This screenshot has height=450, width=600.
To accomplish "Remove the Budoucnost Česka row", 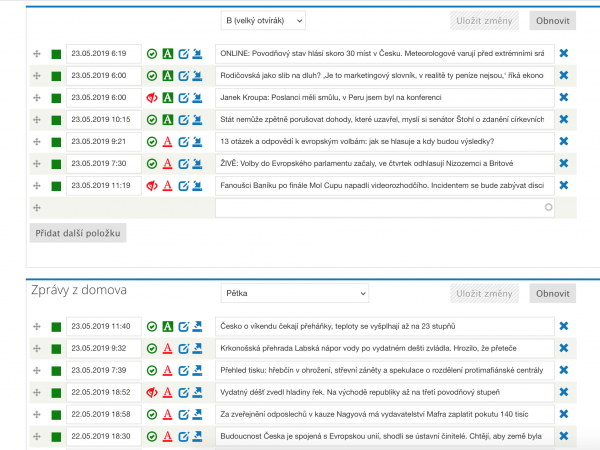I will point(564,436).
